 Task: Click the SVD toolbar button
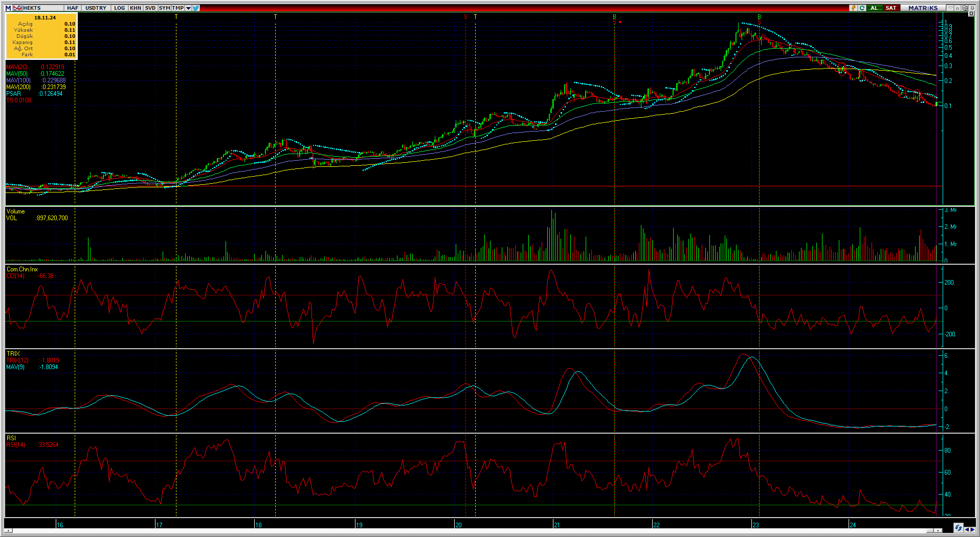tap(150, 8)
